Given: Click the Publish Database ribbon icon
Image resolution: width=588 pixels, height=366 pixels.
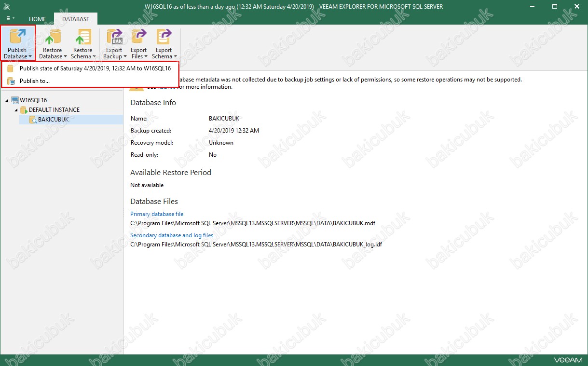Looking at the screenshot, I should [18, 37].
